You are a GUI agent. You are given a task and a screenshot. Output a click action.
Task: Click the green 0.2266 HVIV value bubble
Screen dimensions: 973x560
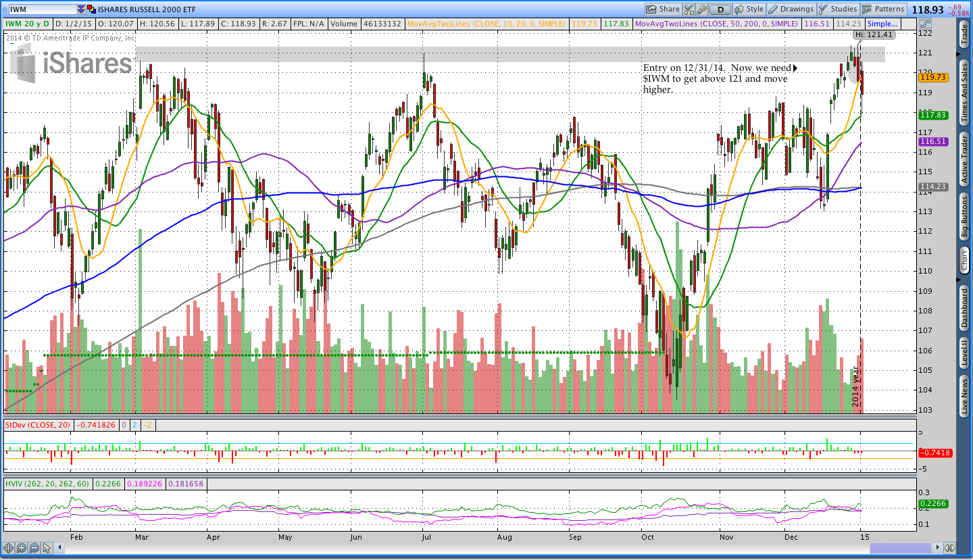932,503
